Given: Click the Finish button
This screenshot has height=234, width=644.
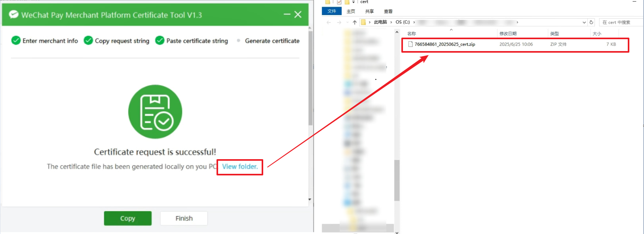Looking at the screenshot, I should point(184,218).
